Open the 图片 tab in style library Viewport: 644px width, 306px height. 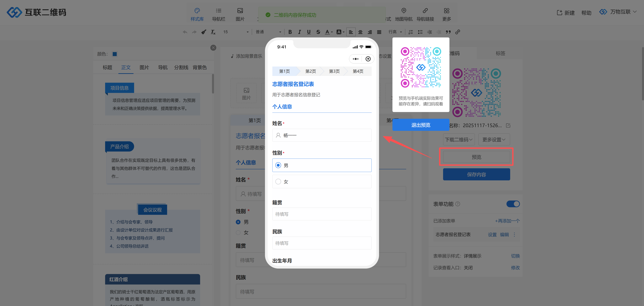pyautogui.click(x=144, y=67)
